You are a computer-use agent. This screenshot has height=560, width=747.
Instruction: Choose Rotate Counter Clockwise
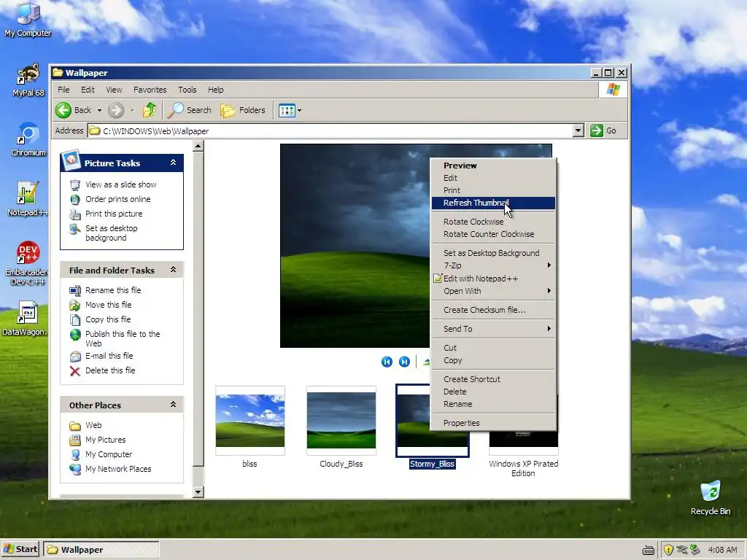tap(493, 234)
